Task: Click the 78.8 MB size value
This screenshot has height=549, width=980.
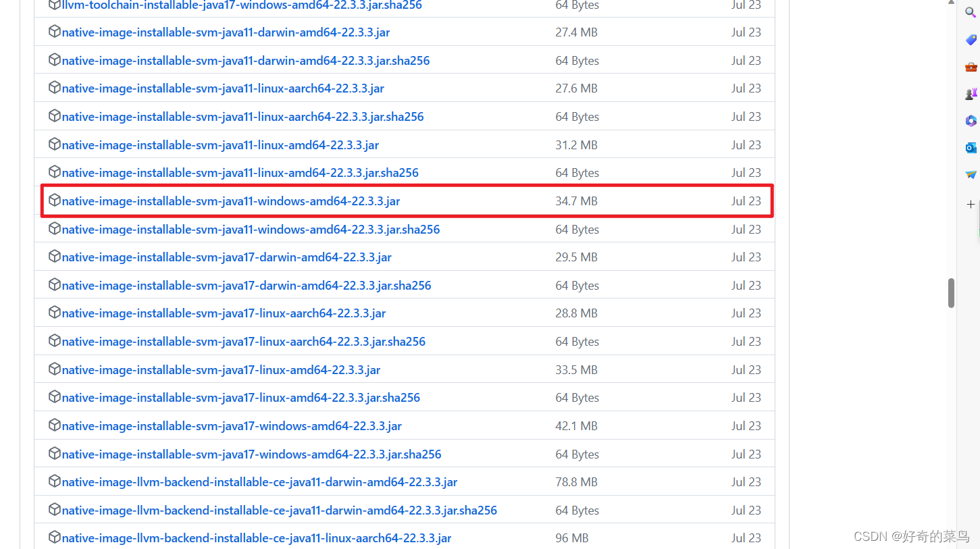Action: click(576, 482)
